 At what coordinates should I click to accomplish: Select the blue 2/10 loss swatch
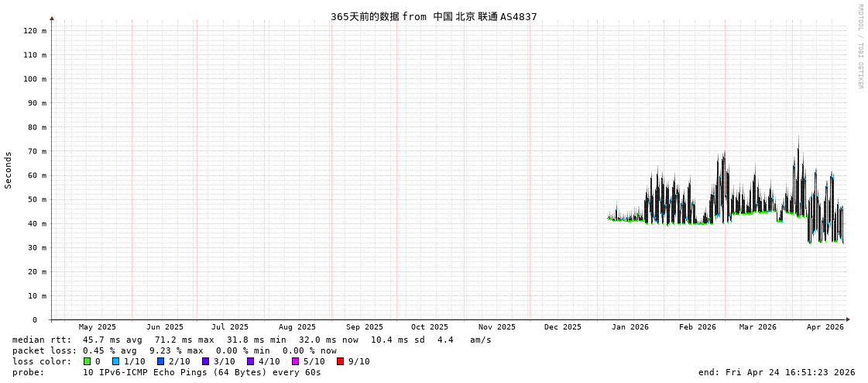160,361
